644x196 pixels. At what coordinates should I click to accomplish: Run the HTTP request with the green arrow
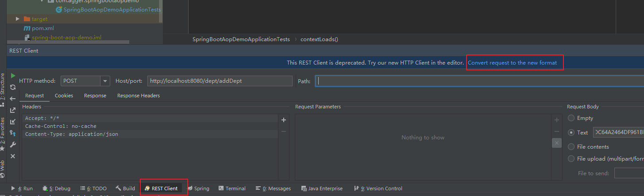(13, 76)
